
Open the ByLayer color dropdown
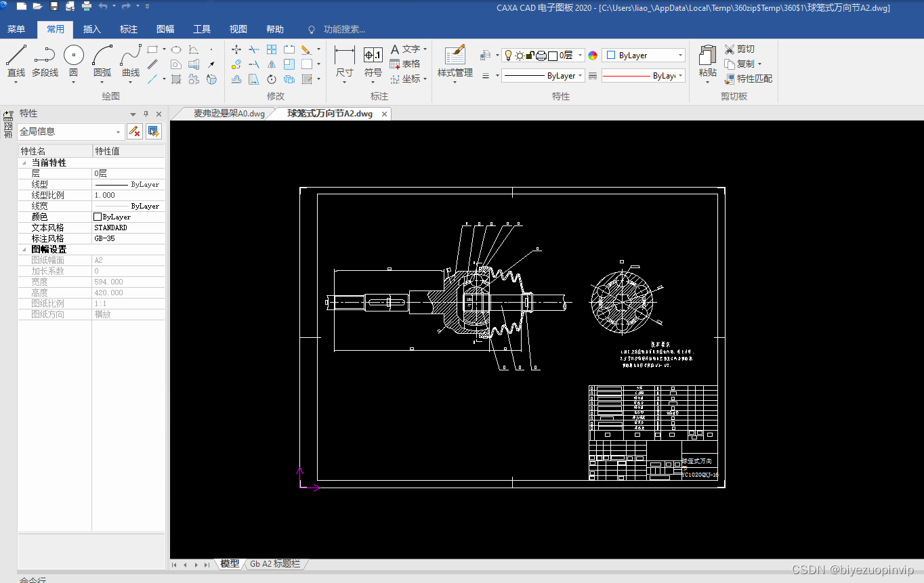(x=644, y=56)
